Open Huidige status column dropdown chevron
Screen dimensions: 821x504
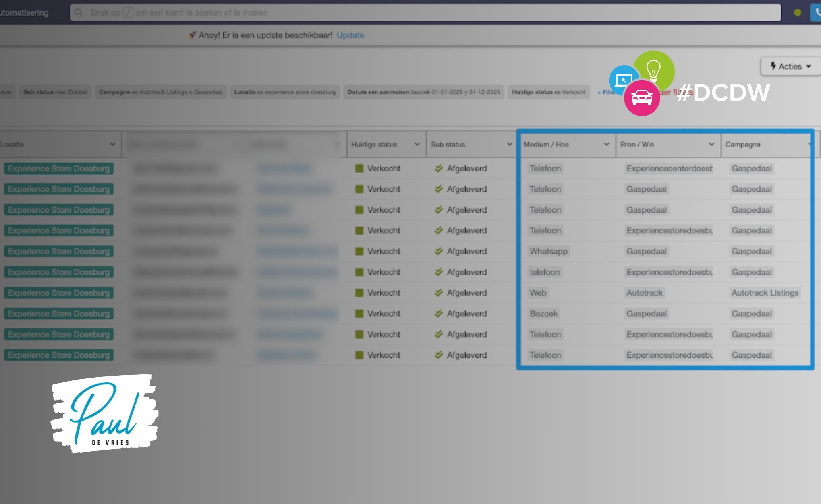tap(417, 144)
